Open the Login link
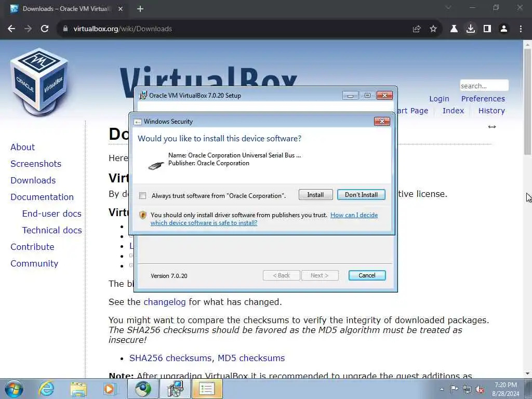 point(439,99)
